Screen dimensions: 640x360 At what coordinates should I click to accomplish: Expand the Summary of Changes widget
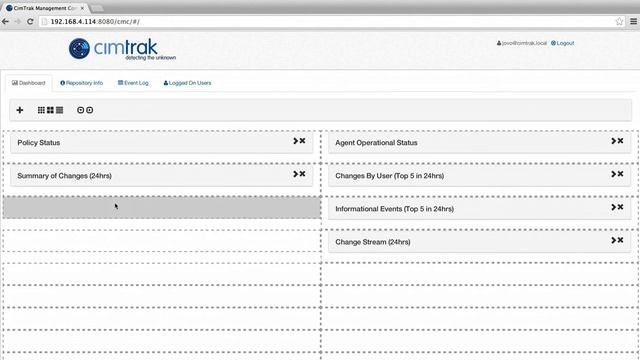[x=296, y=174]
